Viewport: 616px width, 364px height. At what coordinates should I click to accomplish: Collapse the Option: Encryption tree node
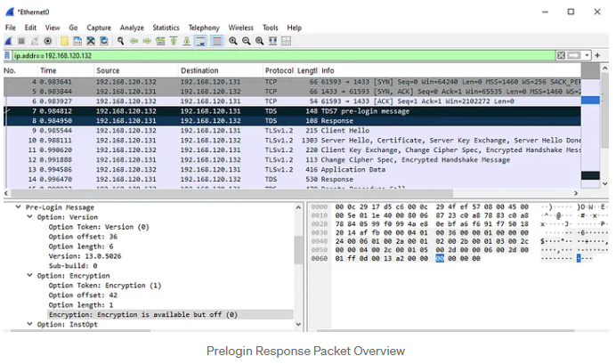(x=30, y=276)
